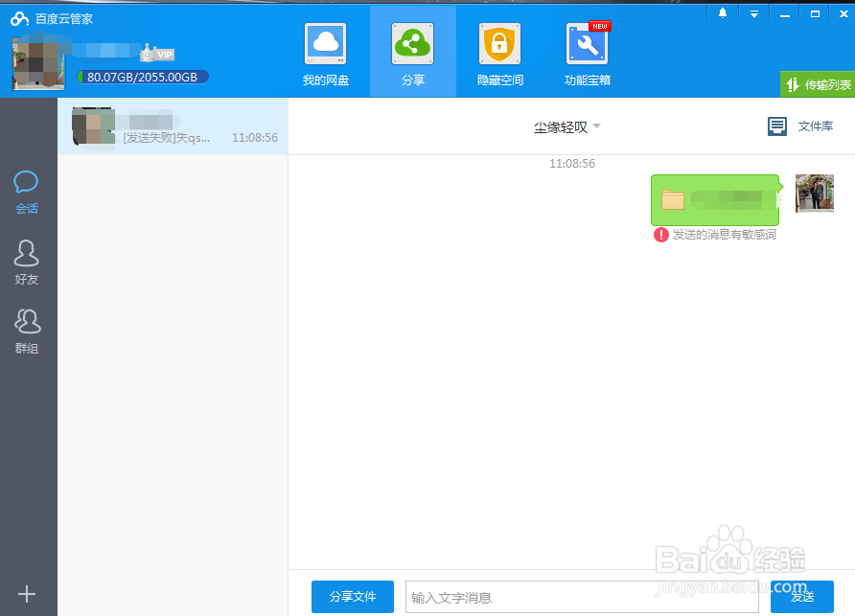Open the 传输列表 transfer list
855x616 pixels.
pos(816,84)
